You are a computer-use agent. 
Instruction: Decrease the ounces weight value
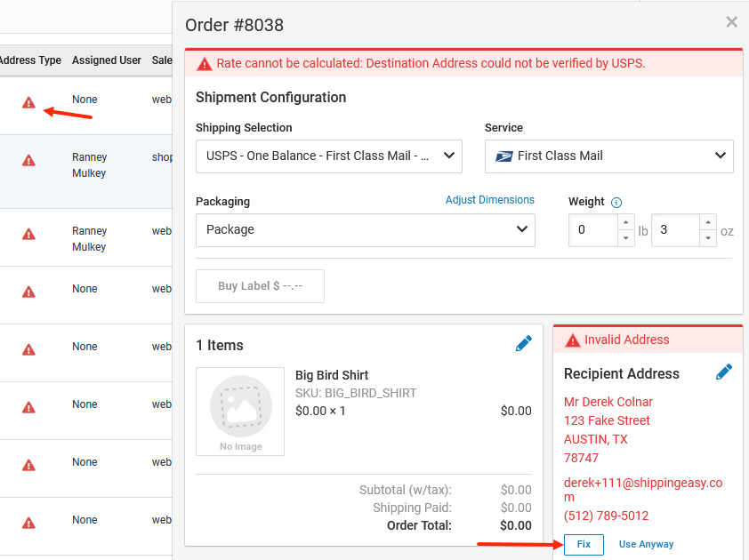point(708,237)
